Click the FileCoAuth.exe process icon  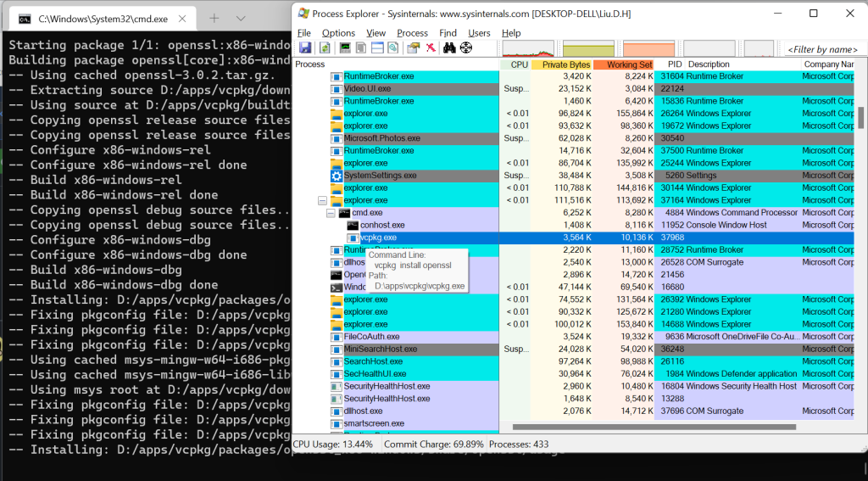[337, 337]
